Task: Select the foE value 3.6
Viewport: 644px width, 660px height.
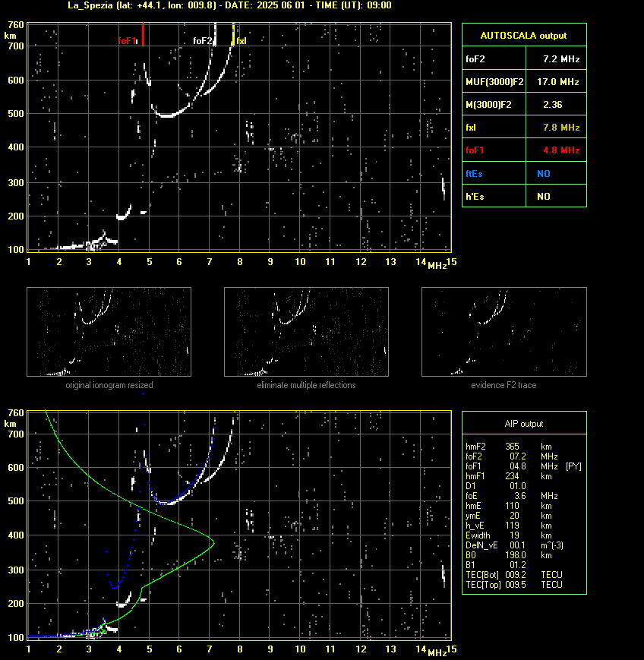Action: click(x=519, y=496)
